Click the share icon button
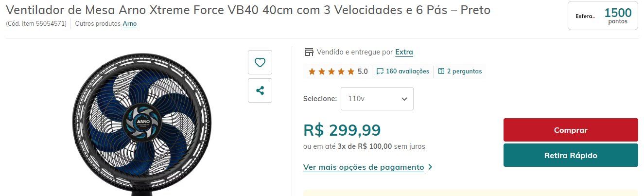The width and height of the screenshot is (644, 196). 260,90
